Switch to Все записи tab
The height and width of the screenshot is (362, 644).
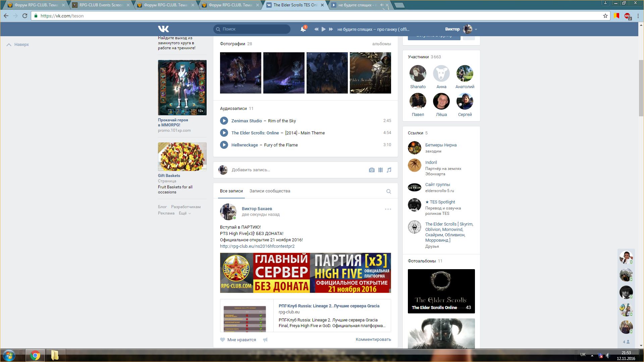click(x=231, y=191)
